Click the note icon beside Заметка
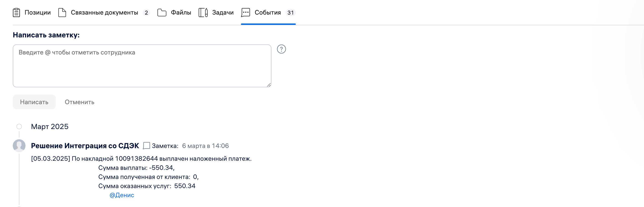644x207 pixels. (146, 146)
